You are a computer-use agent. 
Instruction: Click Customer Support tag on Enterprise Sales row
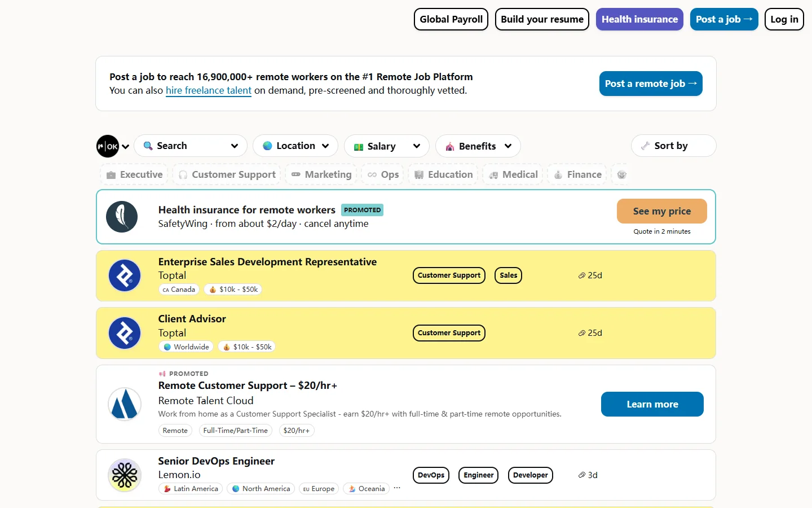pos(449,275)
